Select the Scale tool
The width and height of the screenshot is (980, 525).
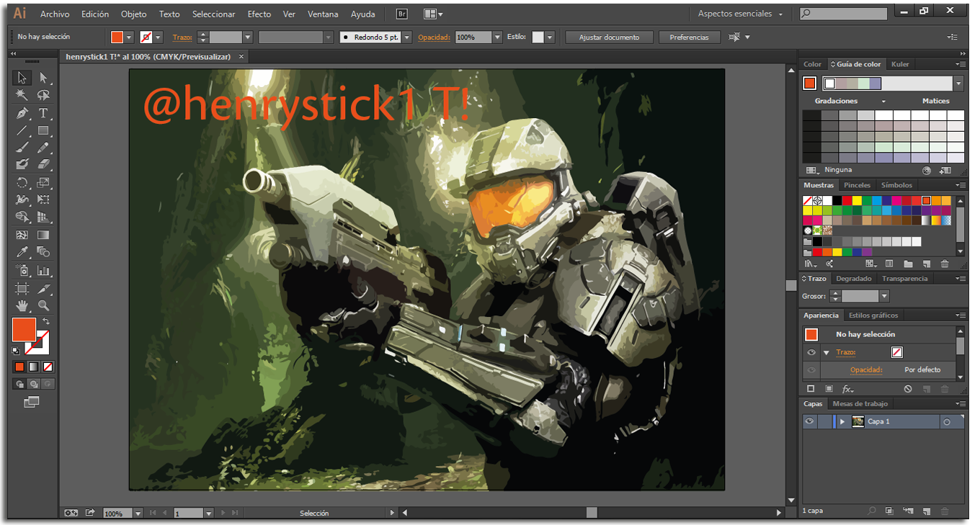point(43,183)
